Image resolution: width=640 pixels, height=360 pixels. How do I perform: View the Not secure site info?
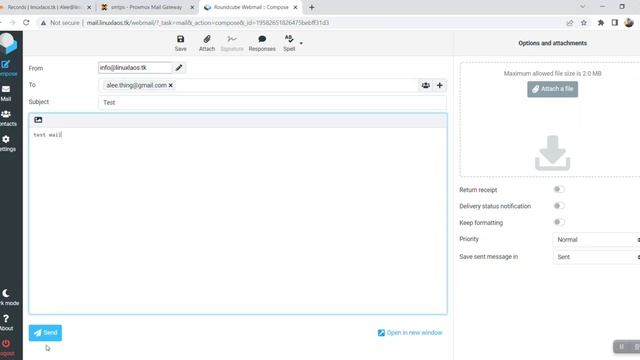click(x=60, y=23)
